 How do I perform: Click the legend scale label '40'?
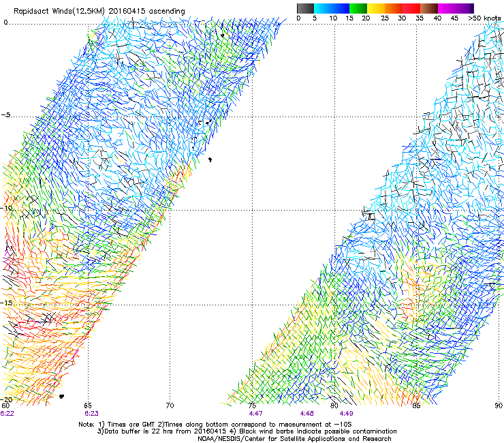pyautogui.click(x=437, y=18)
